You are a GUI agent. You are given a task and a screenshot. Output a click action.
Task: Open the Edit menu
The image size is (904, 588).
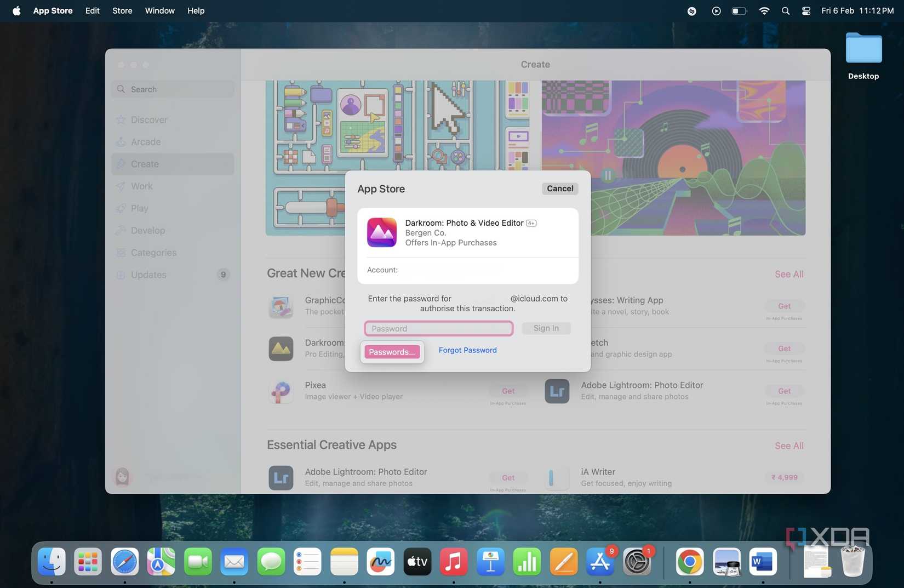(x=93, y=10)
